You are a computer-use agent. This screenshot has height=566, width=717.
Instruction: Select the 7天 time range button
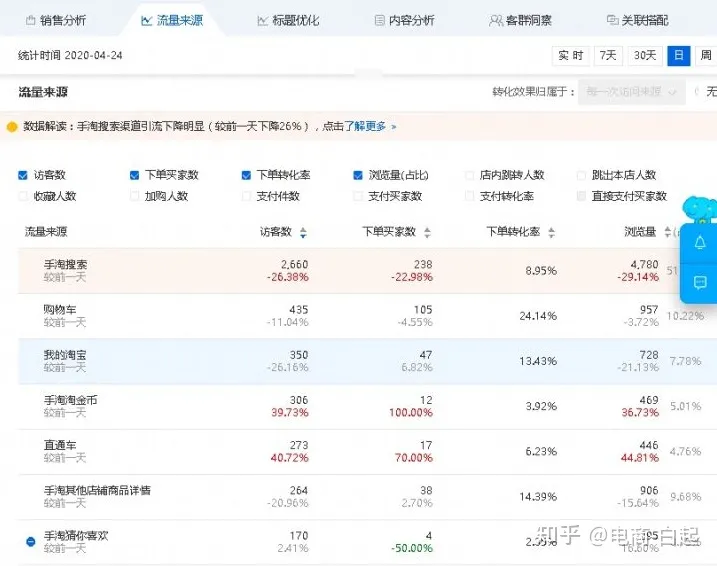(x=608, y=56)
